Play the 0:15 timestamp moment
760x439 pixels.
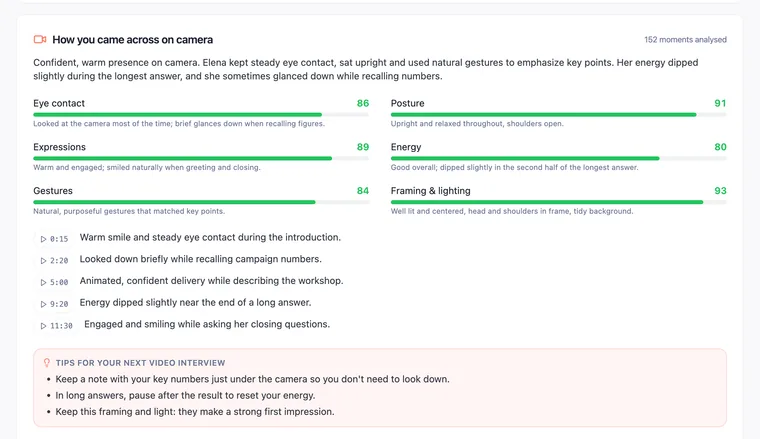coord(54,239)
